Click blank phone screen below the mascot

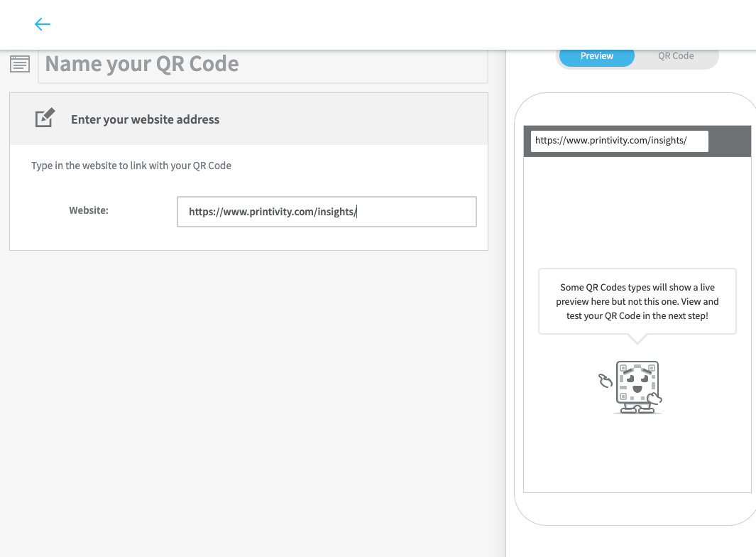[637, 454]
